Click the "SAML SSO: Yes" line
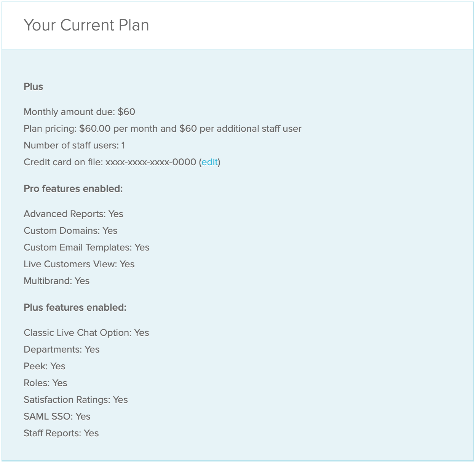Viewport: 476px width, 463px height. 57,417
